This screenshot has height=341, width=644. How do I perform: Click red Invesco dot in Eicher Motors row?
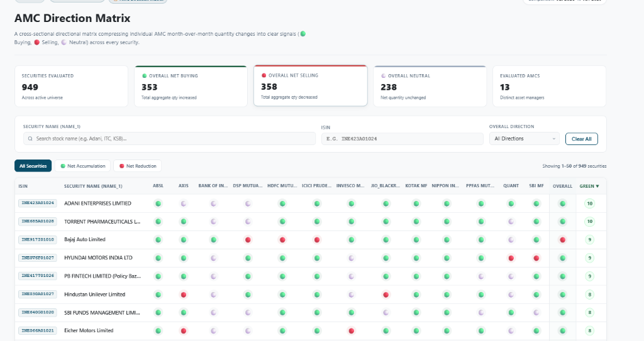pos(351,331)
